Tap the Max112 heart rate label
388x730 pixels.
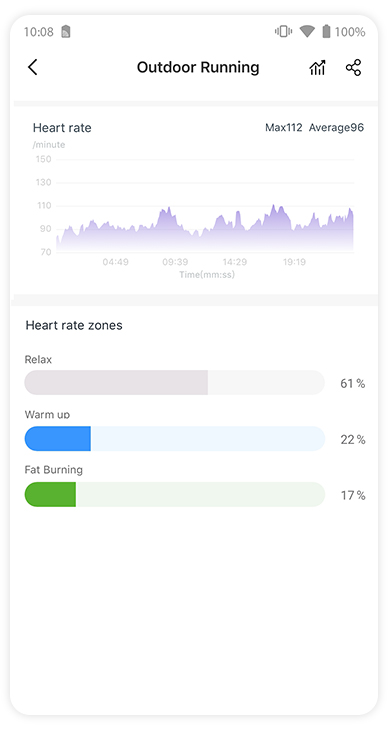284,128
